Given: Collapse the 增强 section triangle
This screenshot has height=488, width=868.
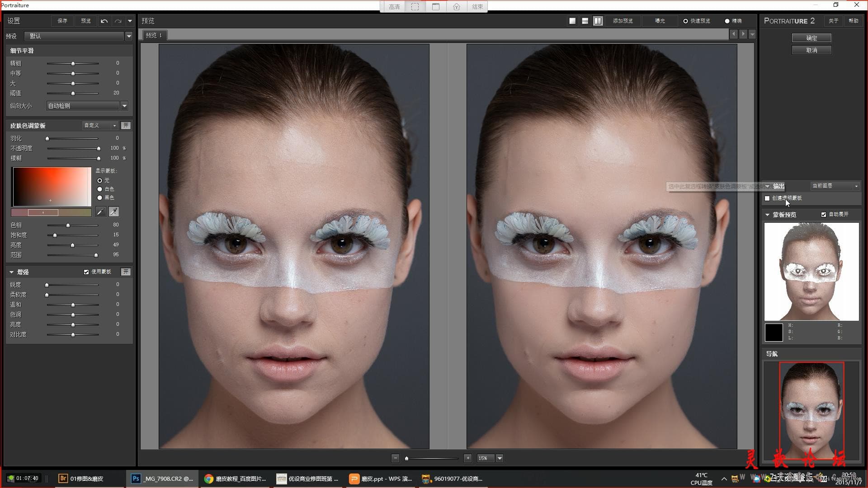Looking at the screenshot, I should 11,272.
